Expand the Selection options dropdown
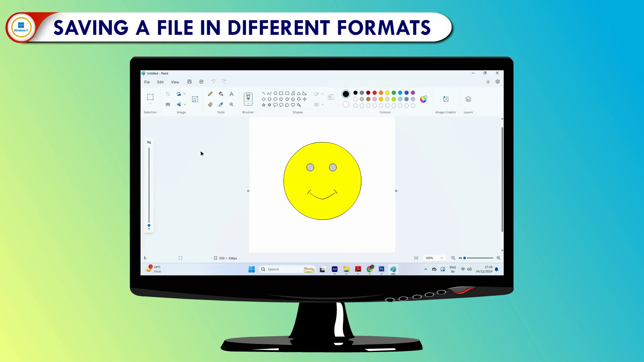644x362 pixels. 150,104
